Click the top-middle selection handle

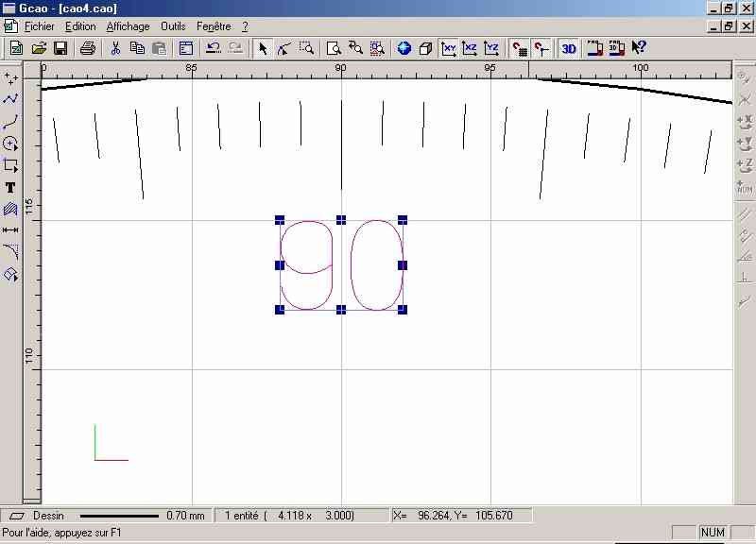coord(341,220)
